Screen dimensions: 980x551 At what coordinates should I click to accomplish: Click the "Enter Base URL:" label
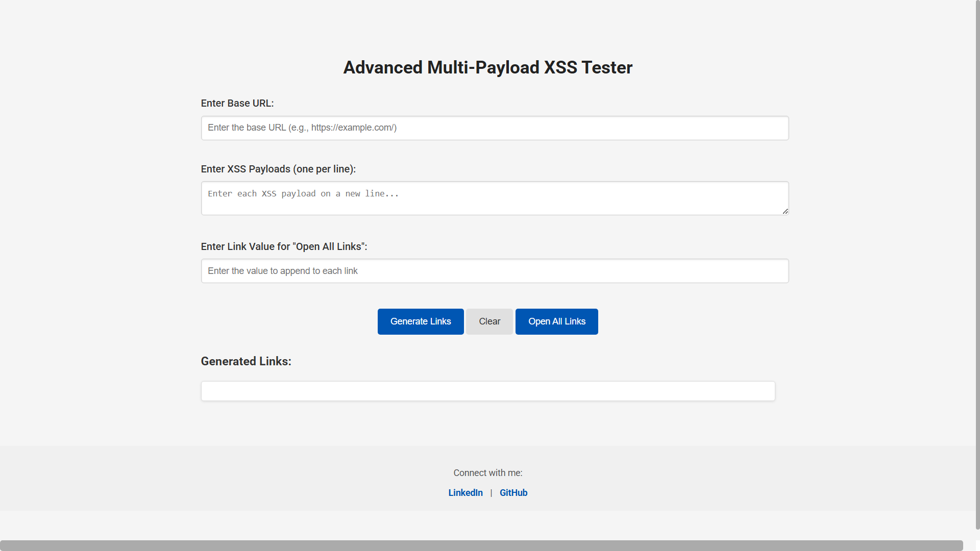point(237,104)
